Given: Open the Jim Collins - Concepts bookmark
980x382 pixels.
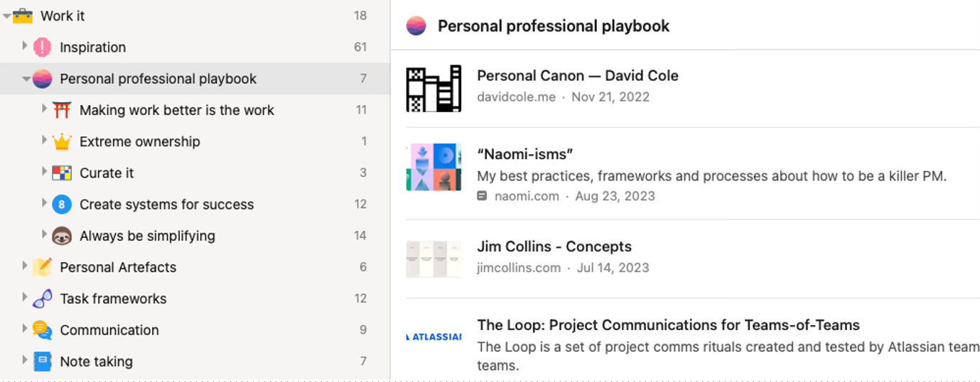Looking at the screenshot, I should click(554, 247).
